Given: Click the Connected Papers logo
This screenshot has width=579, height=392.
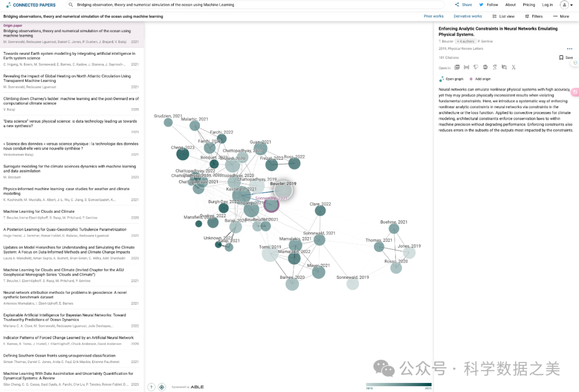Looking at the screenshot, I should (x=31, y=5).
